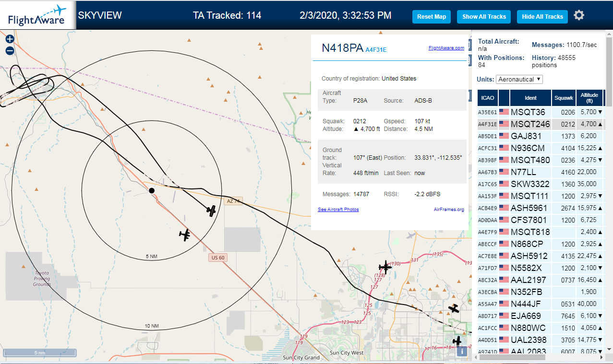
Task: Click Show All Tracks button
Action: (x=484, y=16)
